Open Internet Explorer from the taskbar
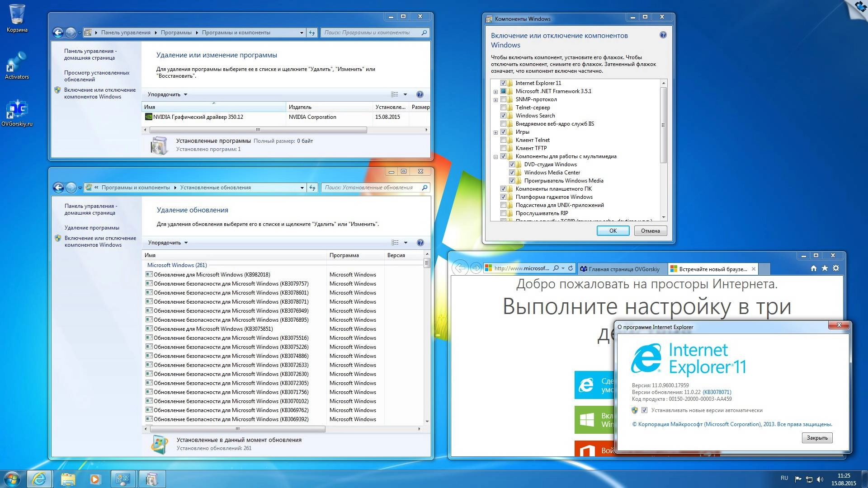The height and width of the screenshot is (488, 868). 39,479
